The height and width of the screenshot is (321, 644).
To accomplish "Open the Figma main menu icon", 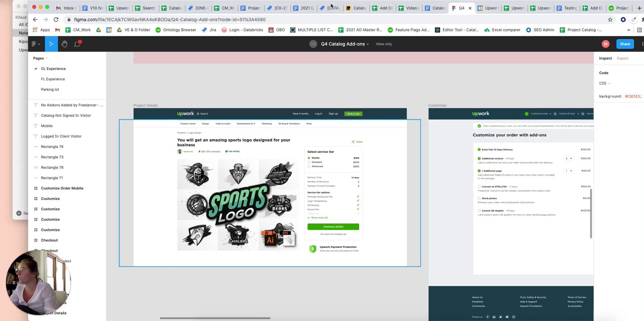I will click(x=34, y=44).
